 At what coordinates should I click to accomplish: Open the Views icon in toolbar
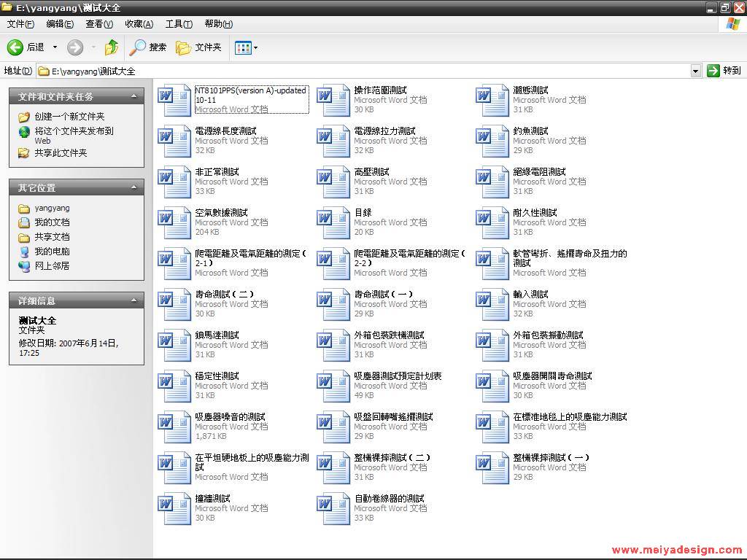click(243, 47)
